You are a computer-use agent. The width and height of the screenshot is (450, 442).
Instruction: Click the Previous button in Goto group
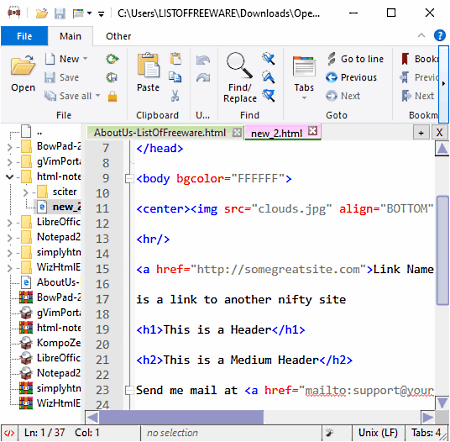pyautogui.click(x=351, y=77)
